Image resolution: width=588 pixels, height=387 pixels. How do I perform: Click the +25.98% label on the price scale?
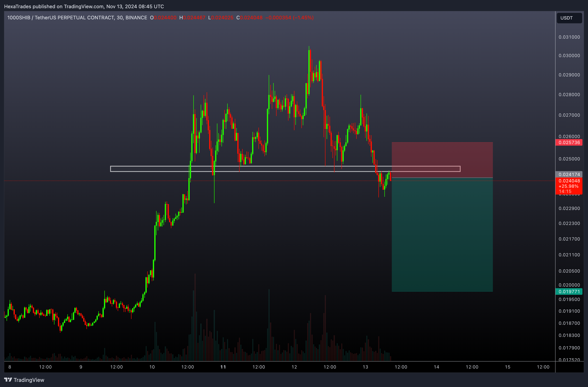[x=568, y=186]
